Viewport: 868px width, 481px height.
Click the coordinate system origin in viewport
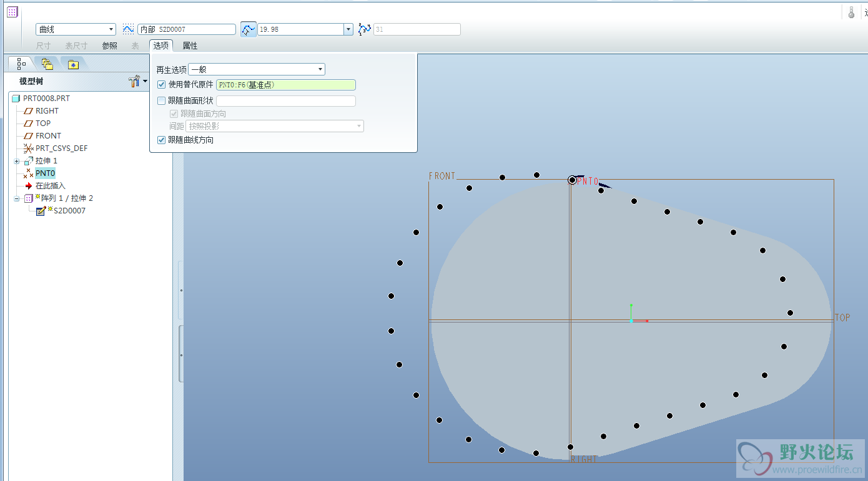coord(631,320)
